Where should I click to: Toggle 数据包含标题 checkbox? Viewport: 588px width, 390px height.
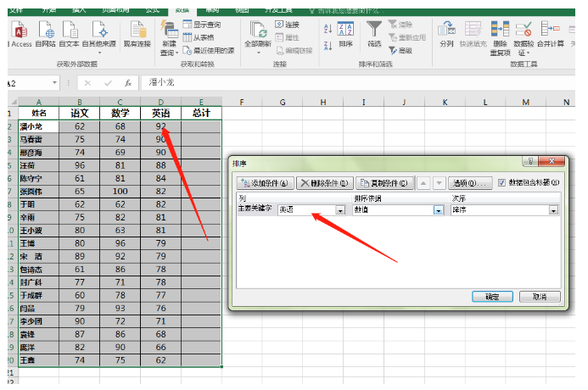pos(501,183)
